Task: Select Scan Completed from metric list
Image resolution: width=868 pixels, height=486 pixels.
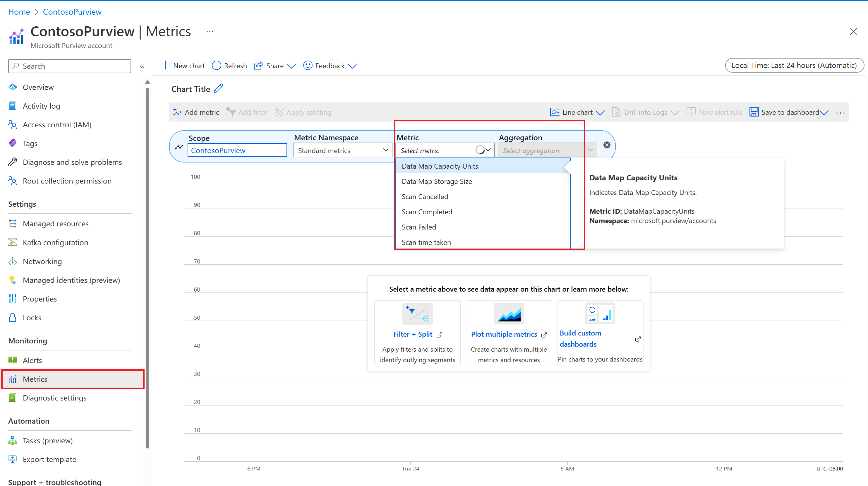Action: coord(427,212)
